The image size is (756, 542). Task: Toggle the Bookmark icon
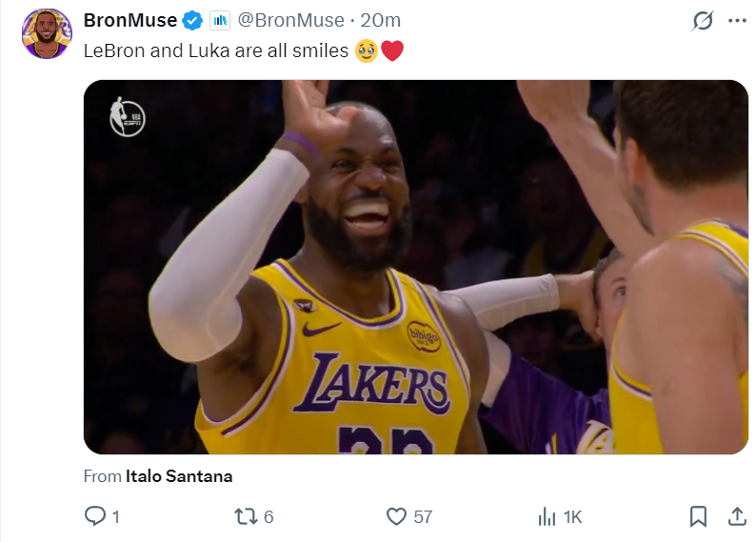coord(698,516)
